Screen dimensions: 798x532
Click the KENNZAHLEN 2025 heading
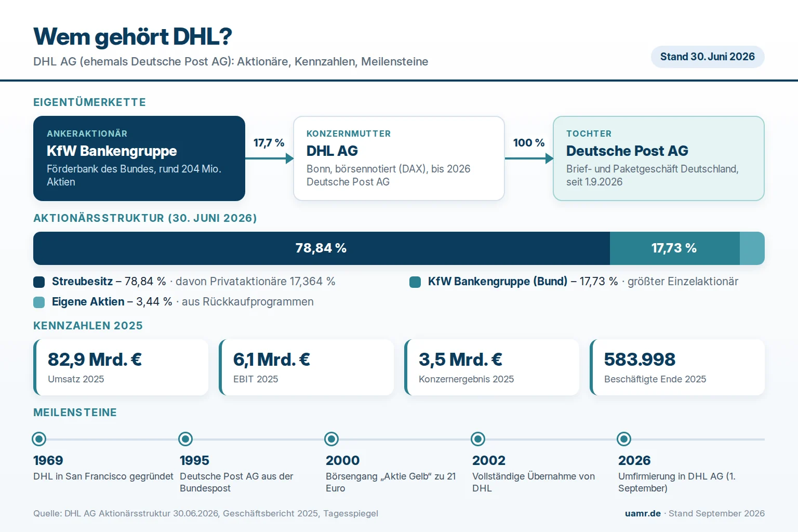(88, 326)
